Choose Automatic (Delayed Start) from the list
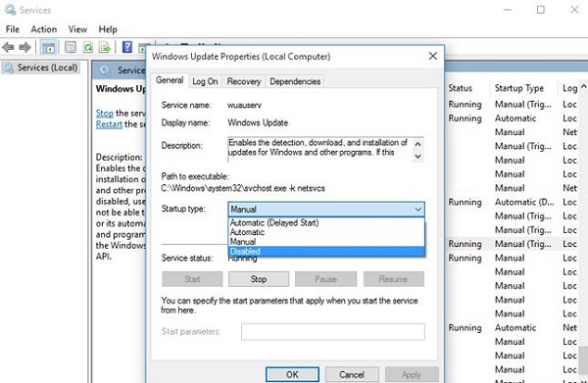Image resolution: width=588 pixels, height=383 pixels. point(326,222)
